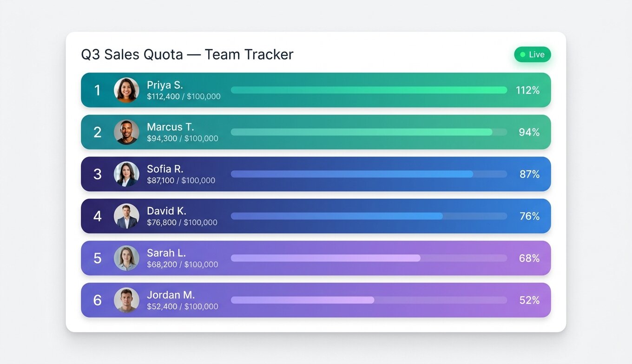Click the name Priya S.
Image resolution: width=632 pixels, height=364 pixels.
(165, 85)
